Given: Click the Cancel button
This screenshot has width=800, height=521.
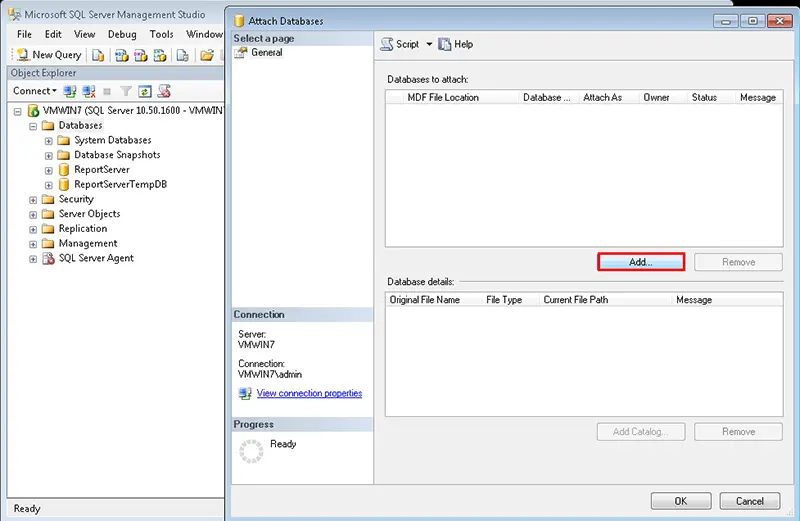Looking at the screenshot, I should tap(749, 501).
